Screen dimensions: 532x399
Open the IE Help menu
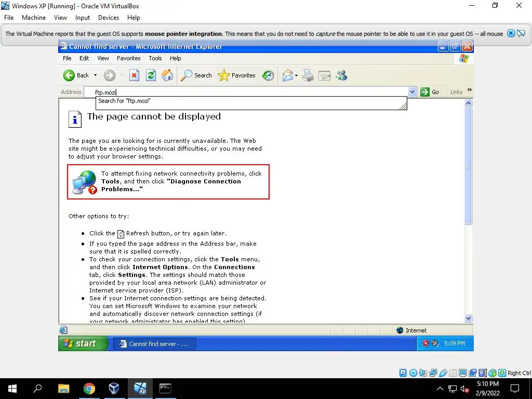(176, 58)
